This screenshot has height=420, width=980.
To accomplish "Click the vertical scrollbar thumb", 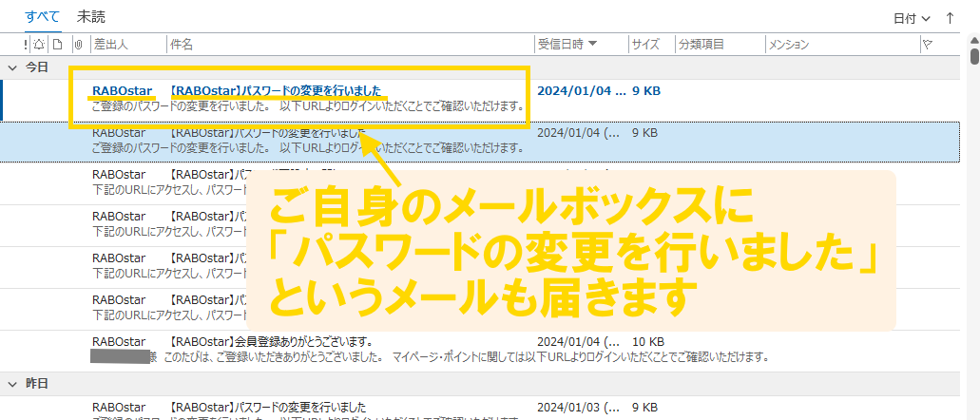I will (974, 54).
